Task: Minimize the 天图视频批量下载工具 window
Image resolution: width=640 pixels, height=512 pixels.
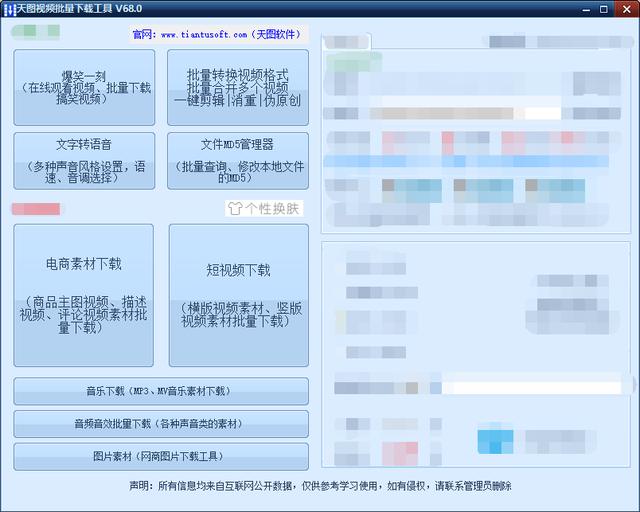Action: (x=587, y=9)
